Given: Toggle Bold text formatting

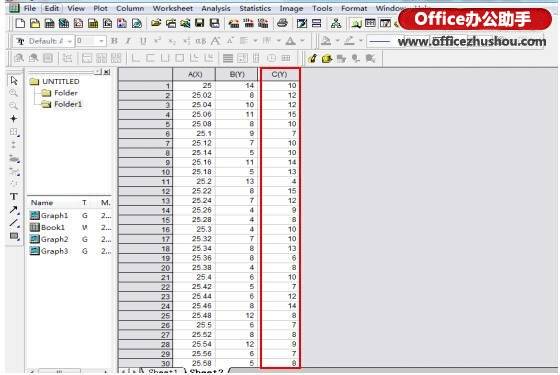Looking at the screenshot, I should pos(114,41).
